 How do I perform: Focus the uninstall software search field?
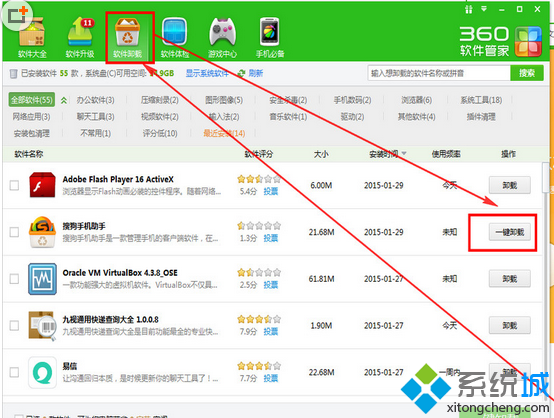tap(439, 73)
